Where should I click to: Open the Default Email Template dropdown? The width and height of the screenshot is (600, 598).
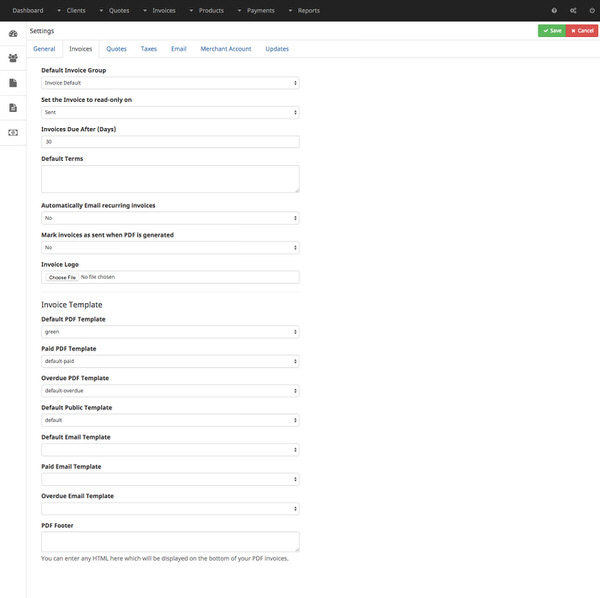coord(170,450)
